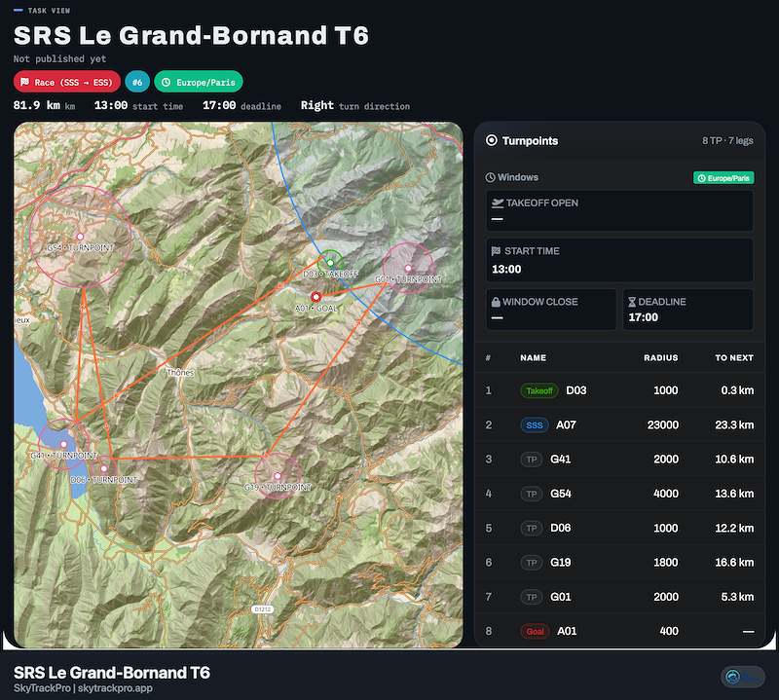The image size is (779, 700).
Task: Click the 8 TP · 7 legs summary
Action: (727, 140)
